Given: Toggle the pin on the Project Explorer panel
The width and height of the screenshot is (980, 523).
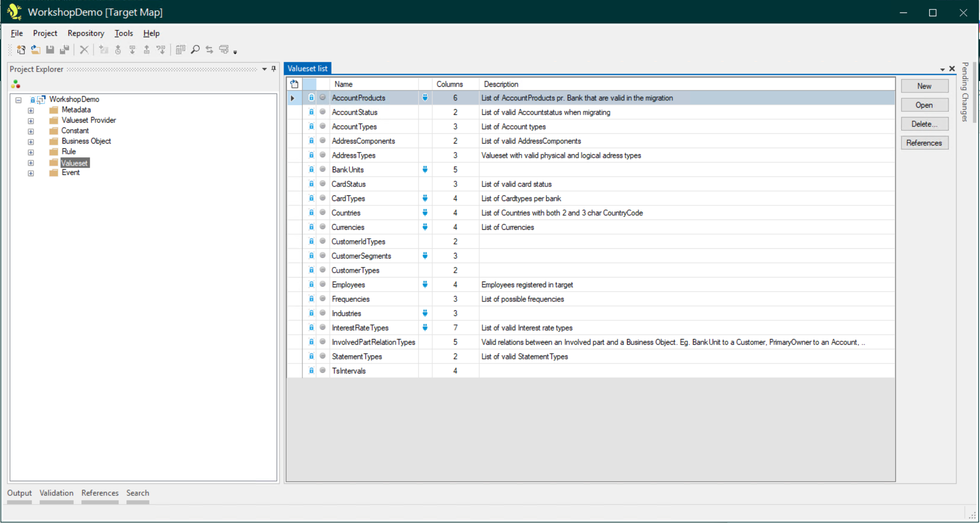Looking at the screenshot, I should coord(273,68).
